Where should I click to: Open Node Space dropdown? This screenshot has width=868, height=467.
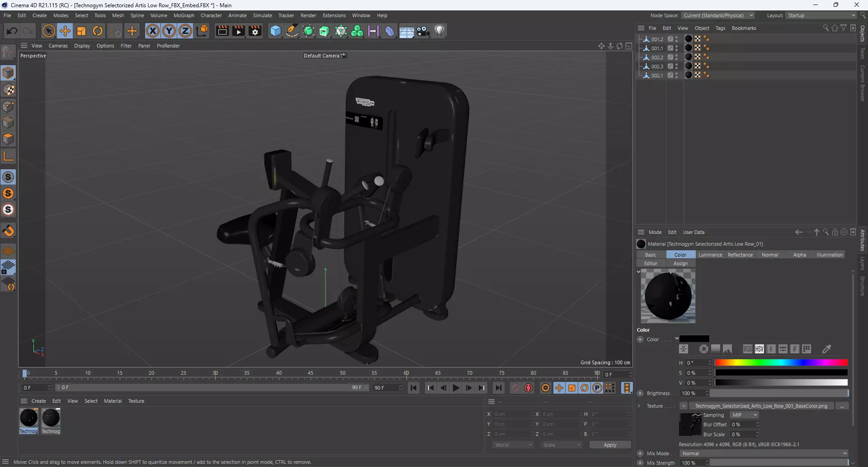(718, 15)
